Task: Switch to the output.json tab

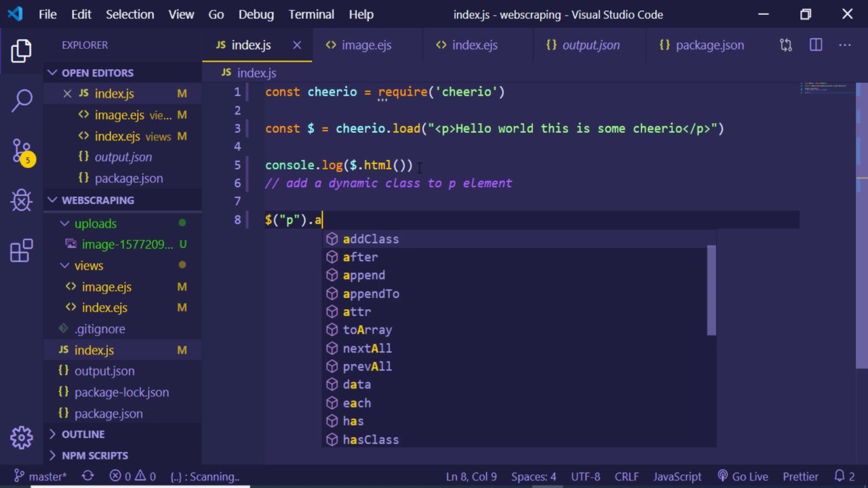Action: 590,45
